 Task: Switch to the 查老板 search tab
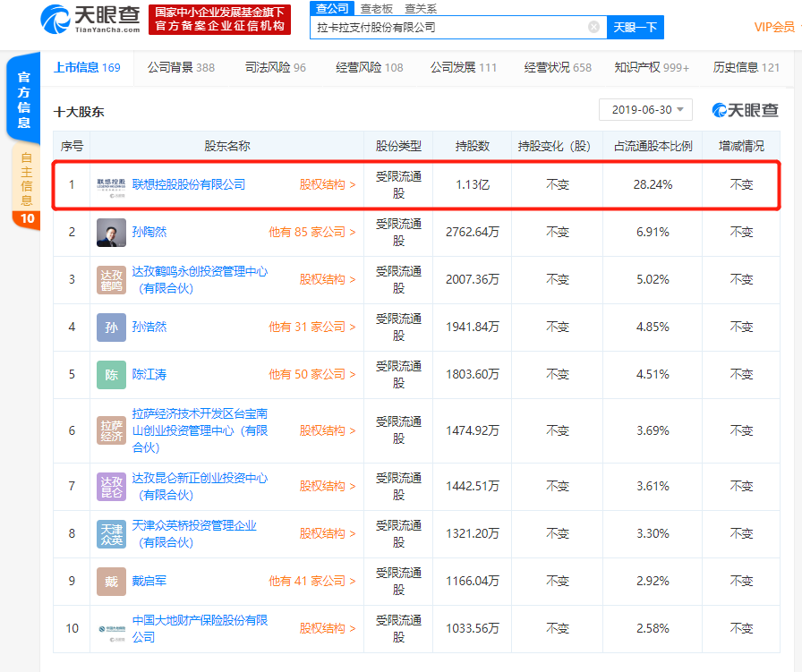(x=377, y=9)
